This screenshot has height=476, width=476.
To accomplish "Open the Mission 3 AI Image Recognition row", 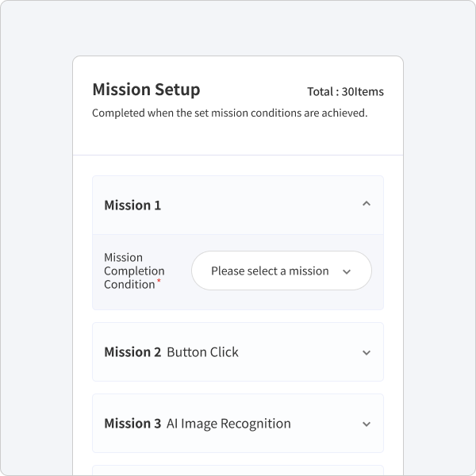I will coord(238,423).
